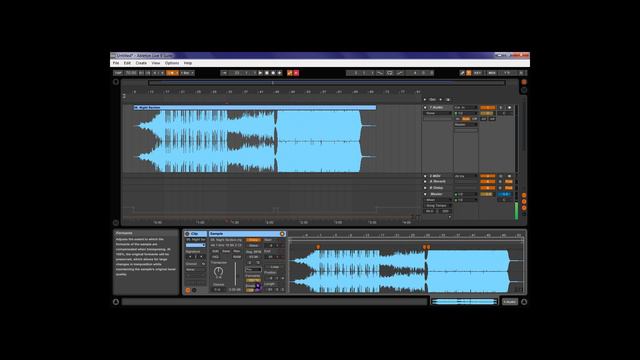Toggle A Reverb track activator

tap(488, 182)
